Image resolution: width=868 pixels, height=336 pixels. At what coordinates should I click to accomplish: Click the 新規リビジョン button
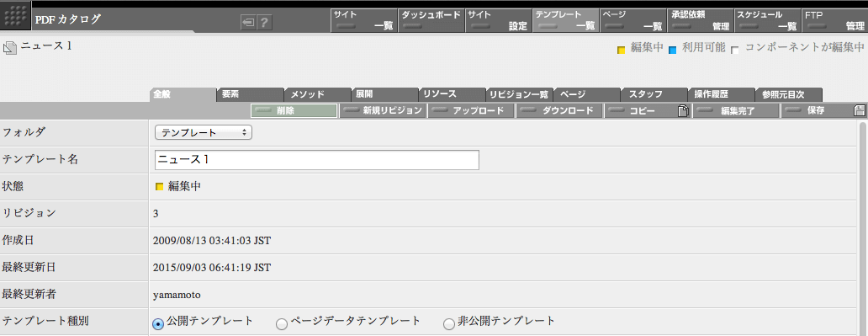coord(383,111)
